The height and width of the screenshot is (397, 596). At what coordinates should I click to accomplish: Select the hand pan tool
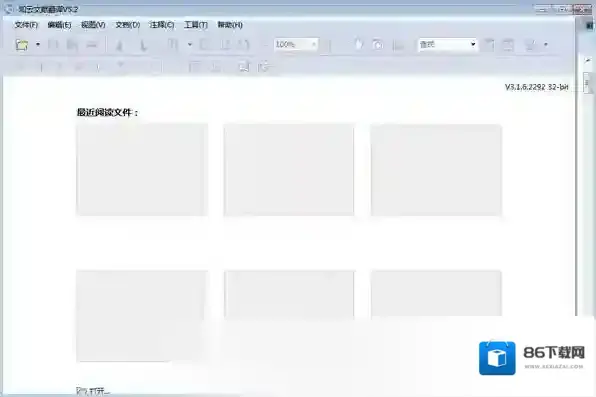click(358, 44)
